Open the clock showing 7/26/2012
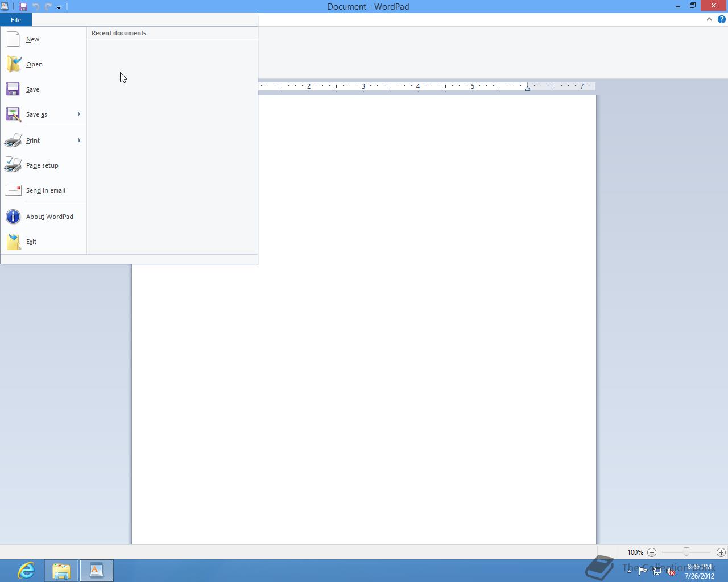This screenshot has height=582, width=728. click(x=700, y=571)
